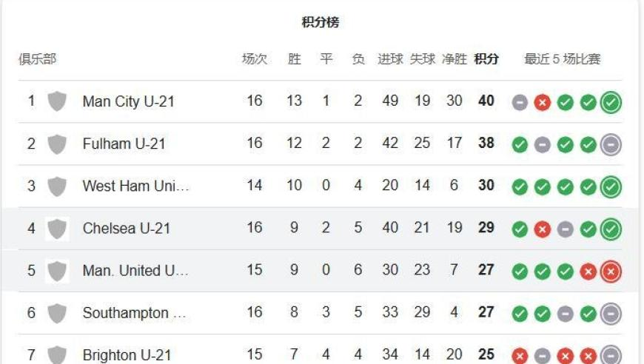644x364 pixels.
Task: Click Man City's latest highlighted win icon
Action: (x=611, y=102)
